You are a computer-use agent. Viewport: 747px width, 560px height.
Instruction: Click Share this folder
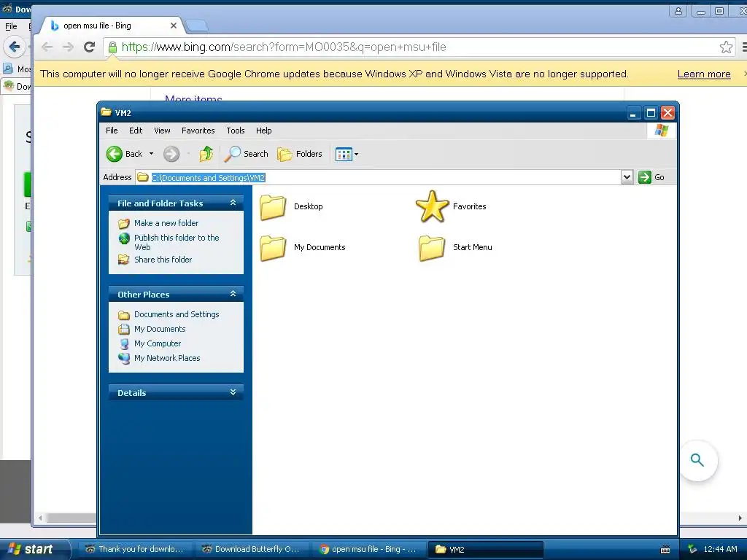pos(163,260)
